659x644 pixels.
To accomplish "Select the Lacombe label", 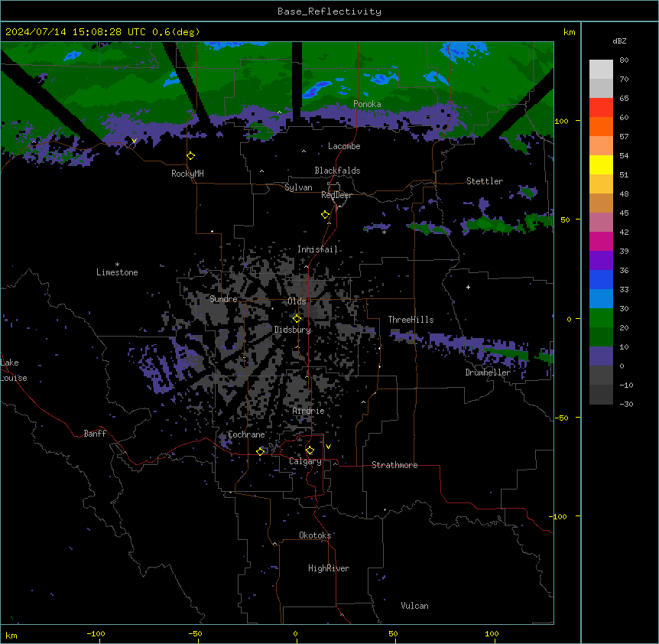I will [x=344, y=146].
